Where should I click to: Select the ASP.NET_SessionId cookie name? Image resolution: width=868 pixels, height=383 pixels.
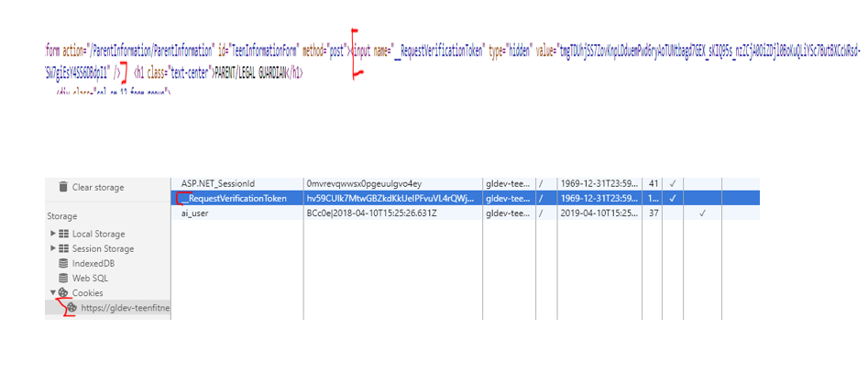[218, 183]
